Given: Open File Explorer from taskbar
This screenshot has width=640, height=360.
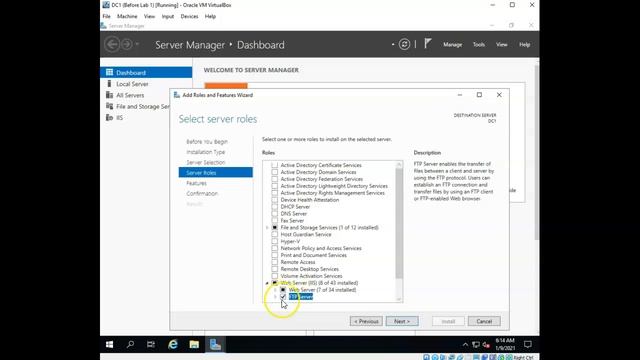Looking at the screenshot, I should (194, 344).
